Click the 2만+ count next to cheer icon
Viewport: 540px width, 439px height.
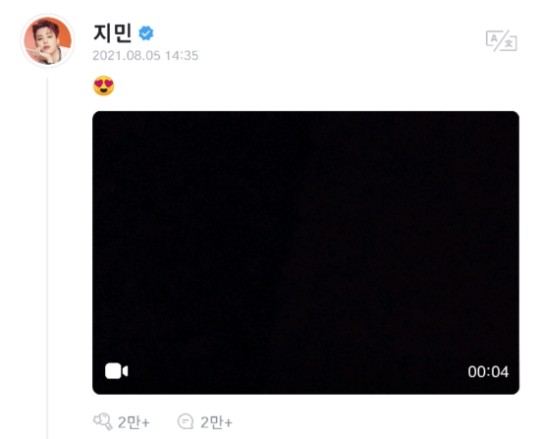(134, 422)
